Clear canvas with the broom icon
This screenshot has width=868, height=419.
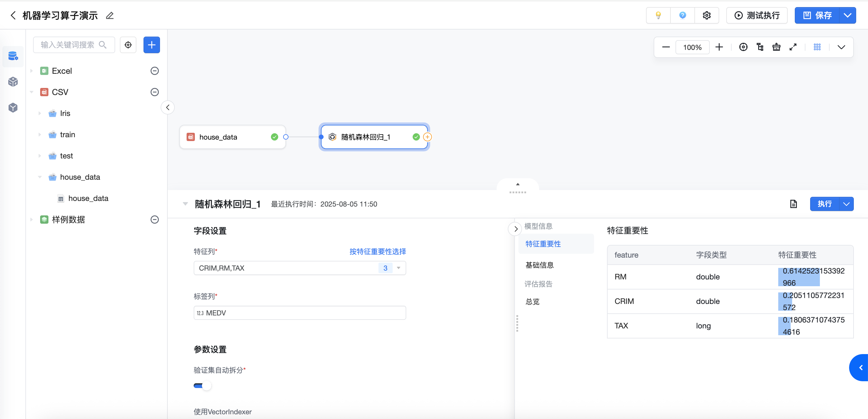click(776, 47)
